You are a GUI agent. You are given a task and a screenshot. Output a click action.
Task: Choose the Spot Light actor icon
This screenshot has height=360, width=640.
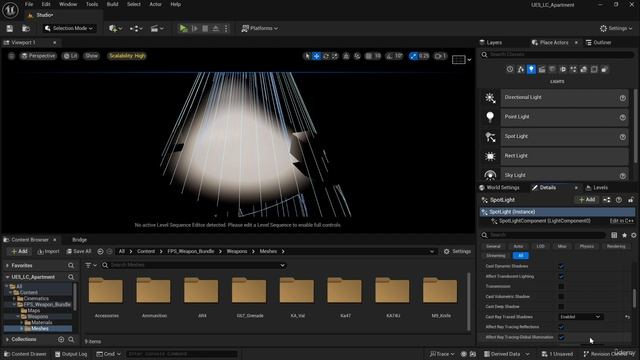[490, 137]
